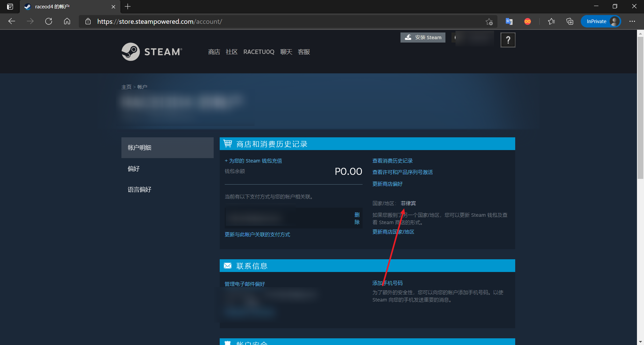644x345 pixels.
Task: Select 帐户明细 in the sidebar
Action: click(x=167, y=148)
